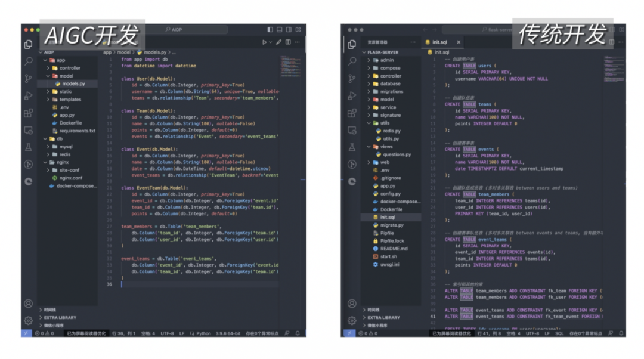
Task: Open Search view in AIDP window
Action: pyautogui.click(x=29, y=61)
